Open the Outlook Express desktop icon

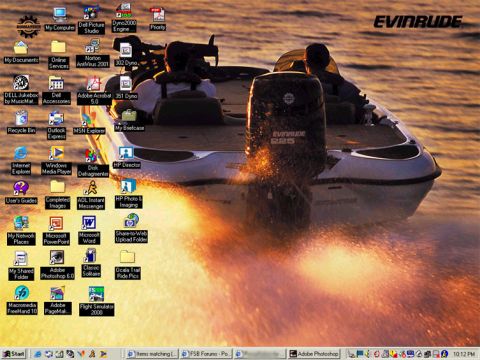(56, 125)
